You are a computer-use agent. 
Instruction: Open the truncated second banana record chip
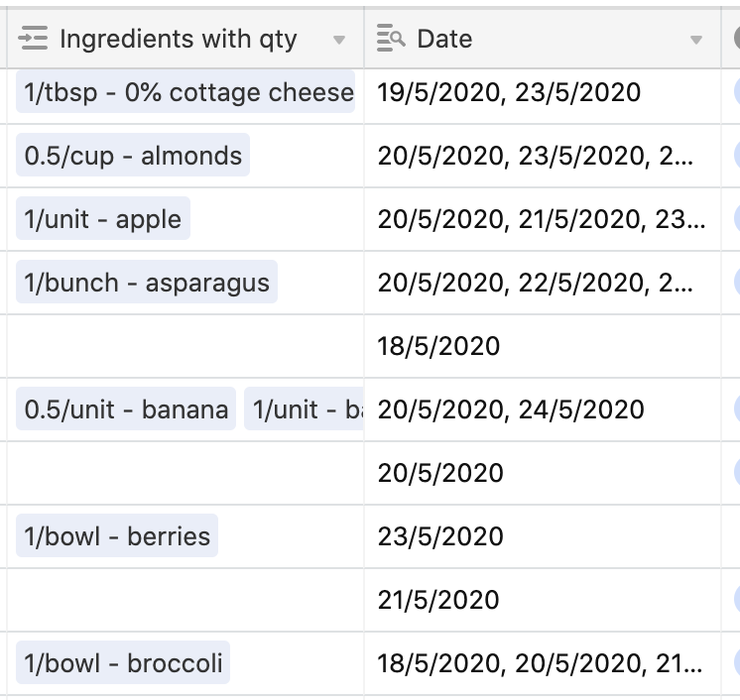tap(304, 408)
